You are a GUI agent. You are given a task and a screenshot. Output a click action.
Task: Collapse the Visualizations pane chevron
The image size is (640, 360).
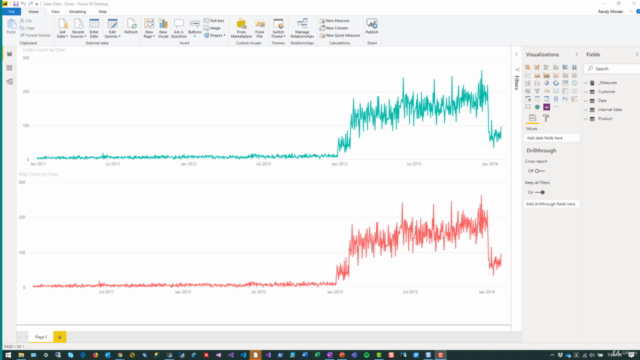(576, 54)
